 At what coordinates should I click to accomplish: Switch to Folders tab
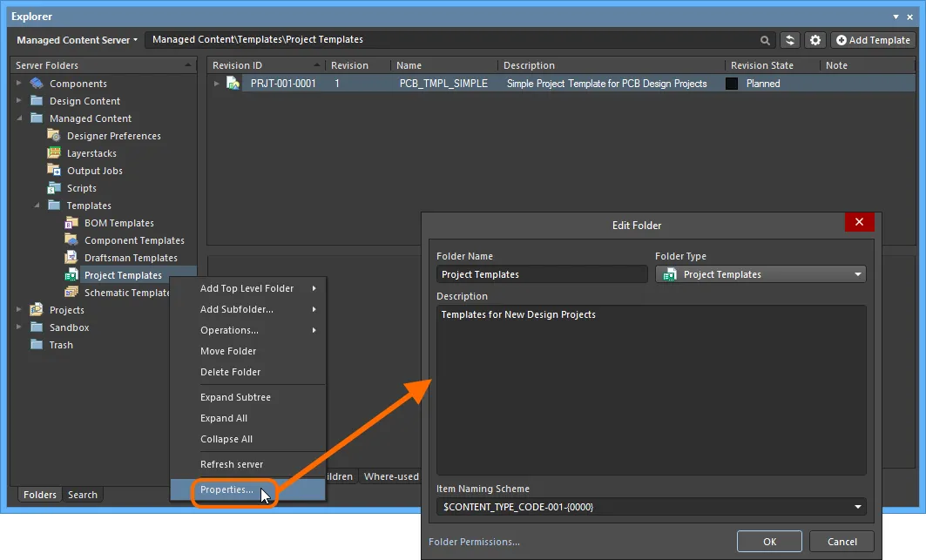coord(39,495)
